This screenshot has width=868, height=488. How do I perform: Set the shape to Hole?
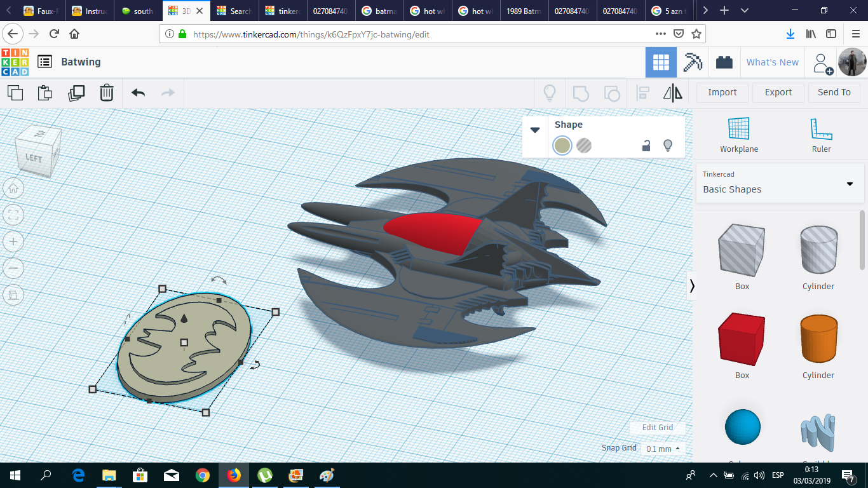584,146
